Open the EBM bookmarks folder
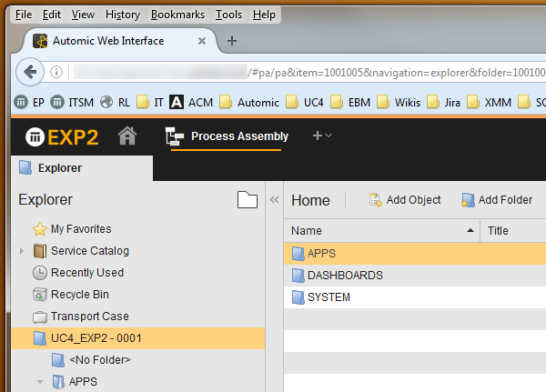The height and width of the screenshot is (392, 546). tap(350, 103)
